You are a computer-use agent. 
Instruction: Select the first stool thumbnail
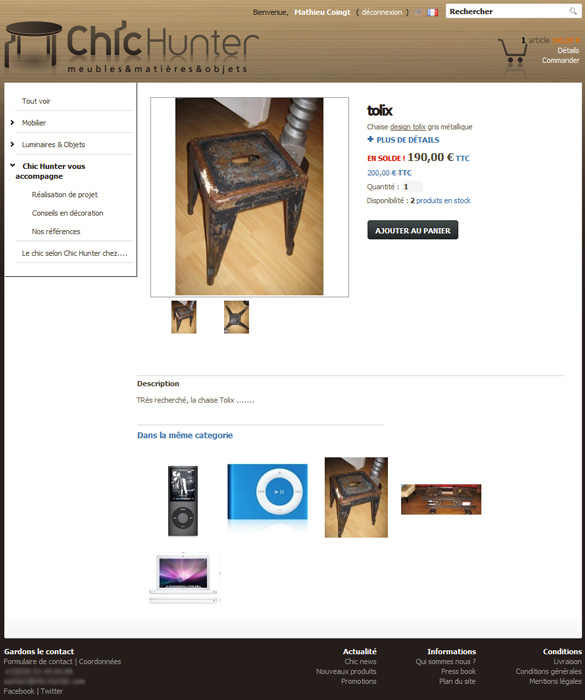click(x=184, y=317)
